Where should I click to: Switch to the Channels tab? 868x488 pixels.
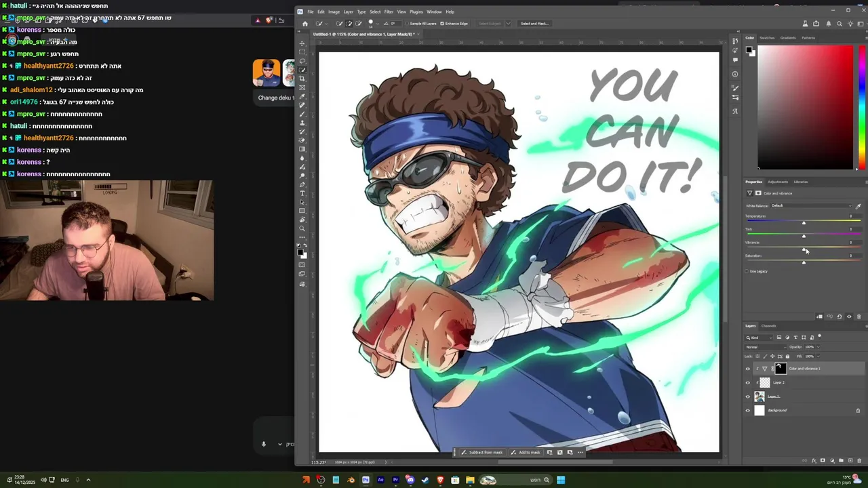(768, 326)
